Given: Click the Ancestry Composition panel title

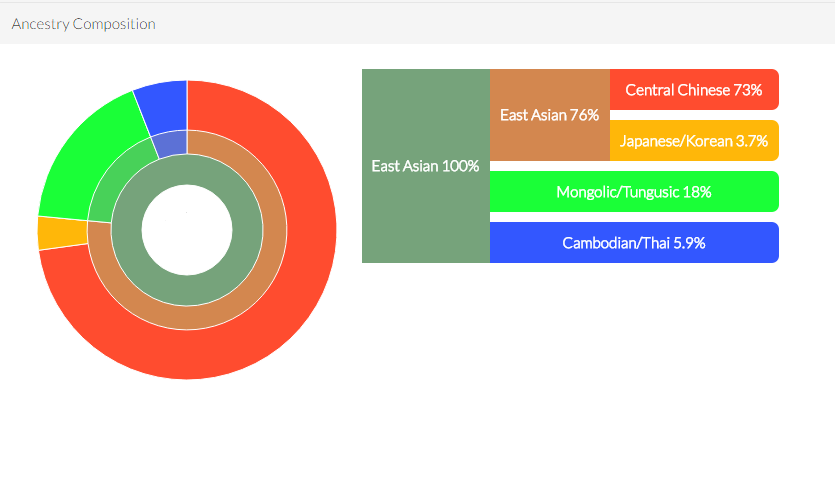Looking at the screenshot, I should (x=83, y=23).
